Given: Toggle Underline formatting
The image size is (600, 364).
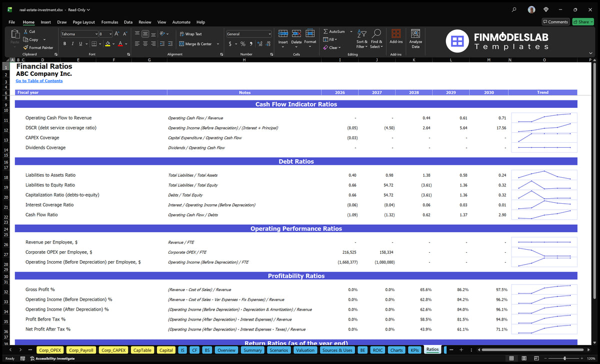Looking at the screenshot, I should 80,44.
